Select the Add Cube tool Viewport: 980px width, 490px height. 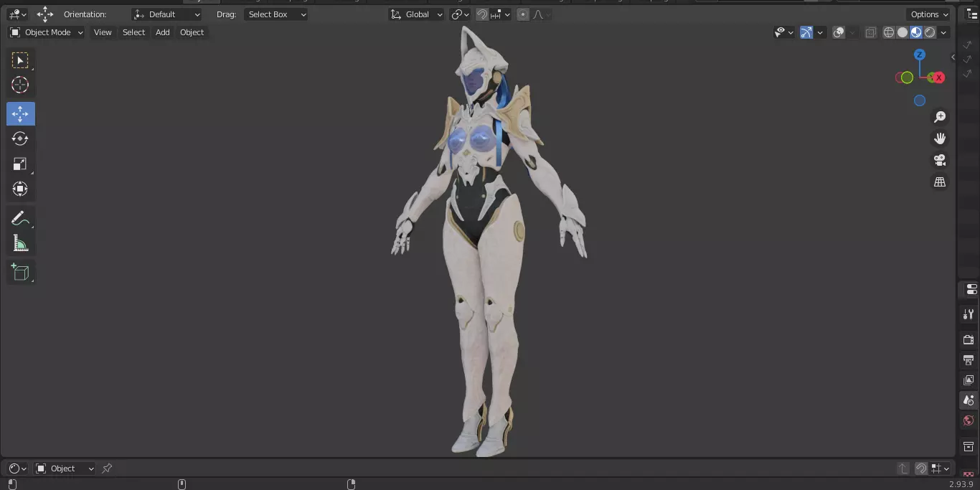20,273
